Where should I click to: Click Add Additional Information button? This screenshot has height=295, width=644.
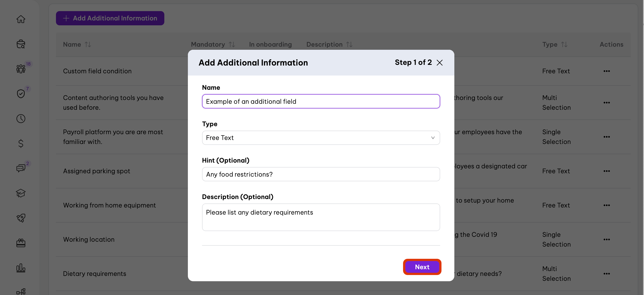point(110,18)
